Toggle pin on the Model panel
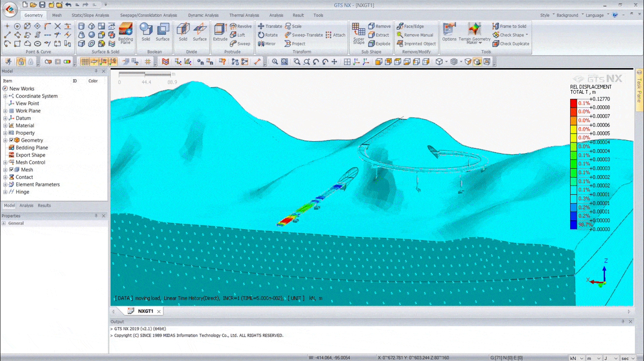 96,71
